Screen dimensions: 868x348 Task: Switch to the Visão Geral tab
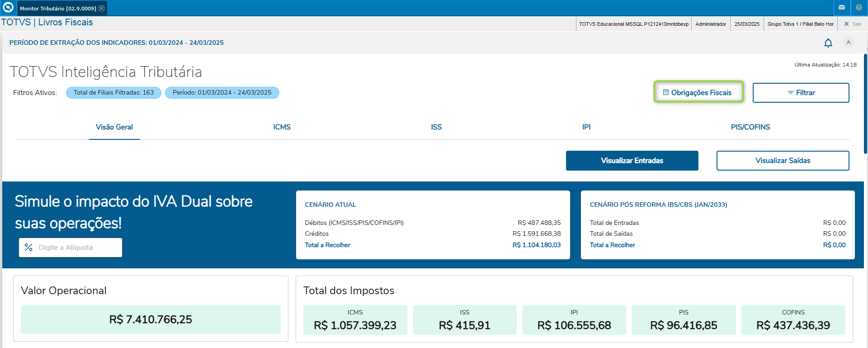[x=114, y=127]
